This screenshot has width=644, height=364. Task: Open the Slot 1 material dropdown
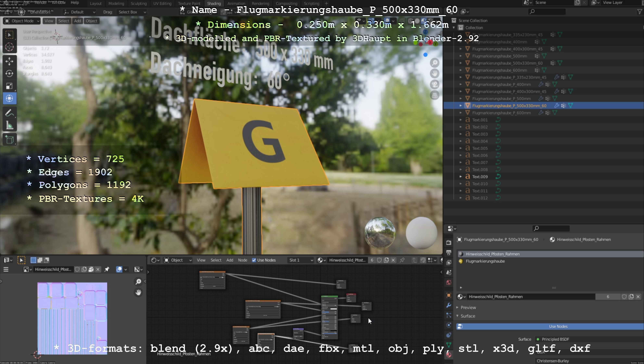(301, 260)
